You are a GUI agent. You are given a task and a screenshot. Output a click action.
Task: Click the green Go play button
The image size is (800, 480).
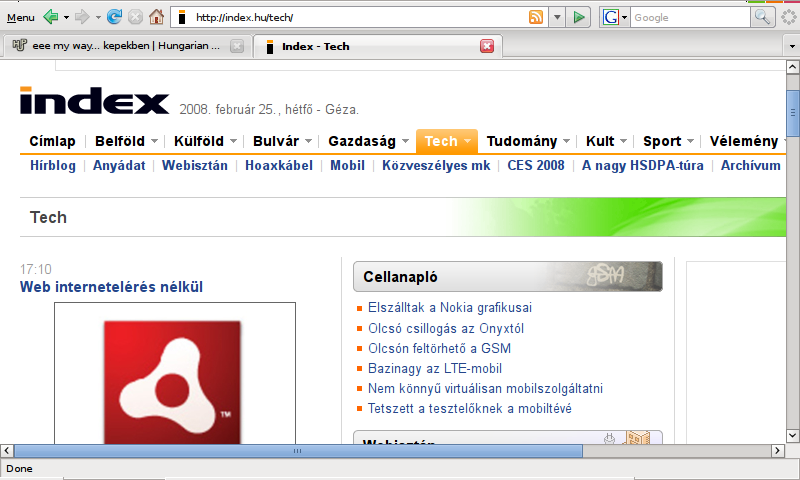pos(579,17)
